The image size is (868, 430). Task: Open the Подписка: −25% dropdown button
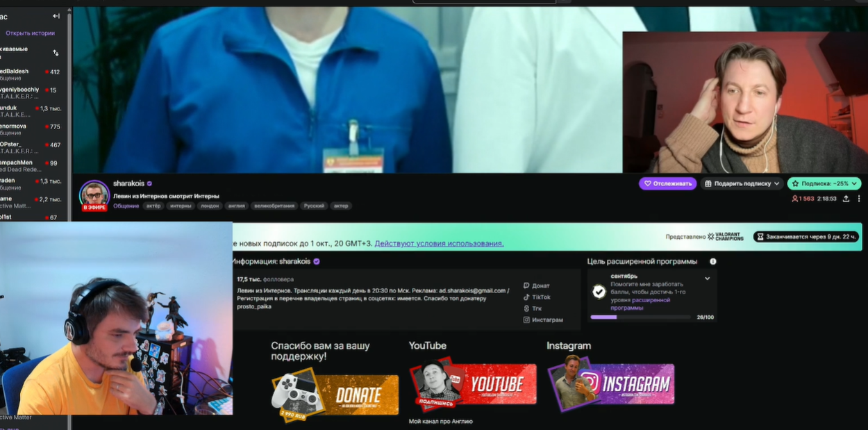click(824, 183)
